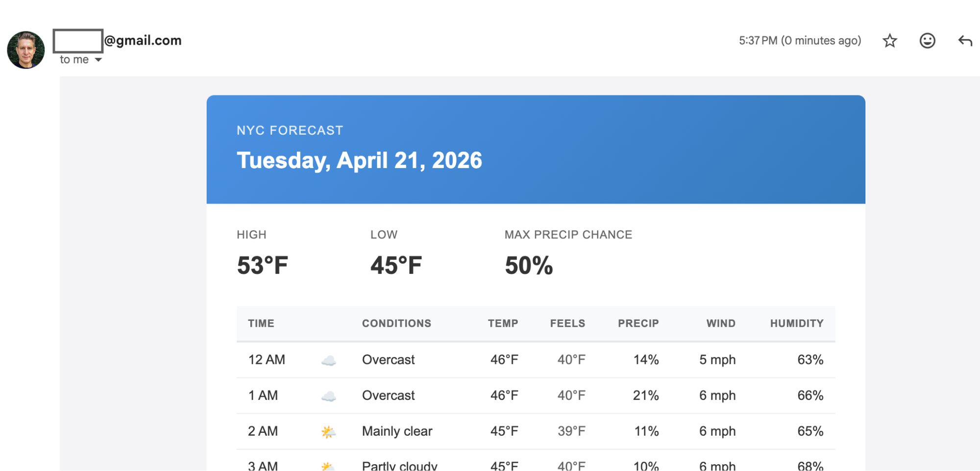Click the PRECIP column header
980x471 pixels.
tap(638, 324)
